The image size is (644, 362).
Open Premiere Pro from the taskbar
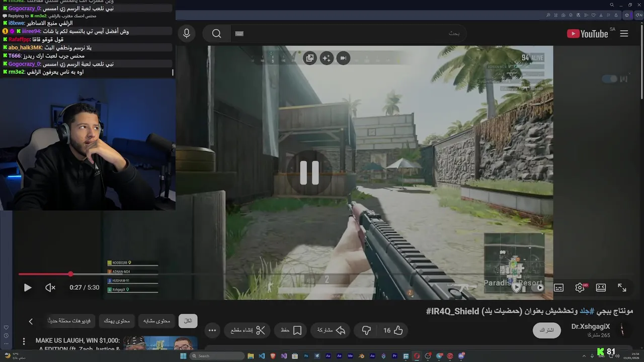[x=394, y=355]
